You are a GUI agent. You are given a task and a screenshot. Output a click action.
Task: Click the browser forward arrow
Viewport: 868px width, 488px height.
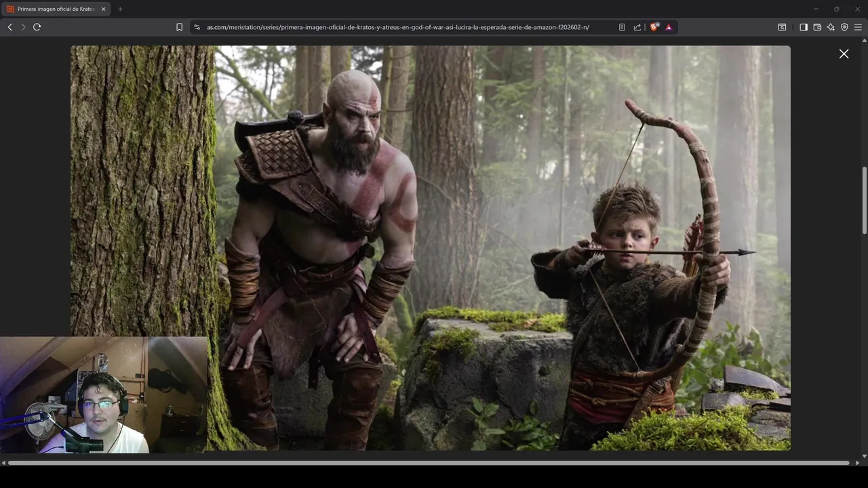click(23, 27)
